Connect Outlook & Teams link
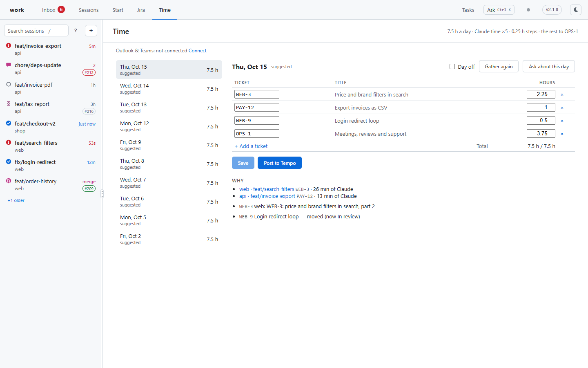Image resolution: width=588 pixels, height=368 pixels. [198, 51]
